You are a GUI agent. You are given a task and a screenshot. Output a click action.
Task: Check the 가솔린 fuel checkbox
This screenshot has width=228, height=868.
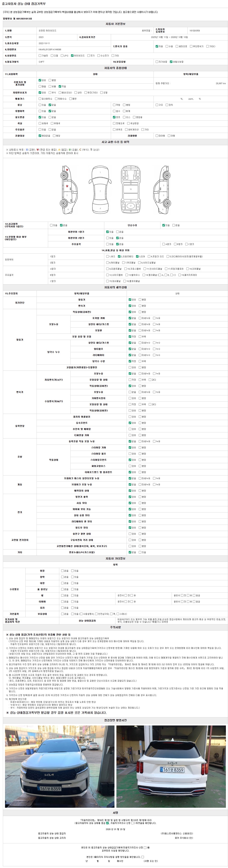tap(40, 56)
